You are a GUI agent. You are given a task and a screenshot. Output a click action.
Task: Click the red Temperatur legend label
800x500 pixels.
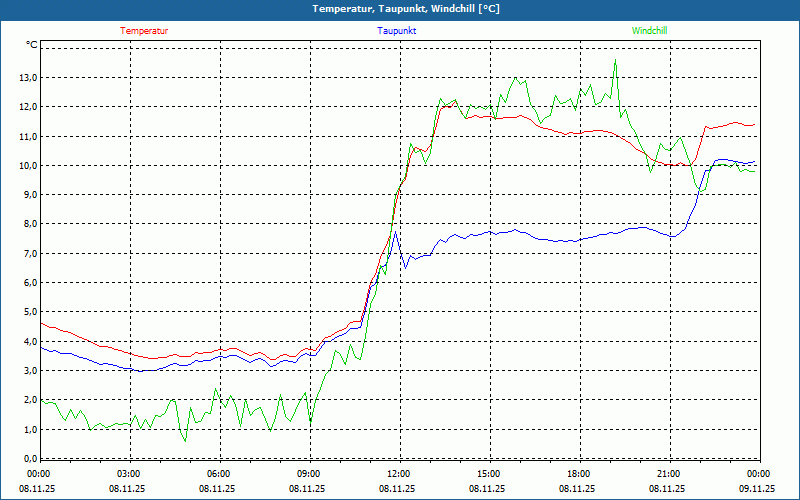coord(144,31)
